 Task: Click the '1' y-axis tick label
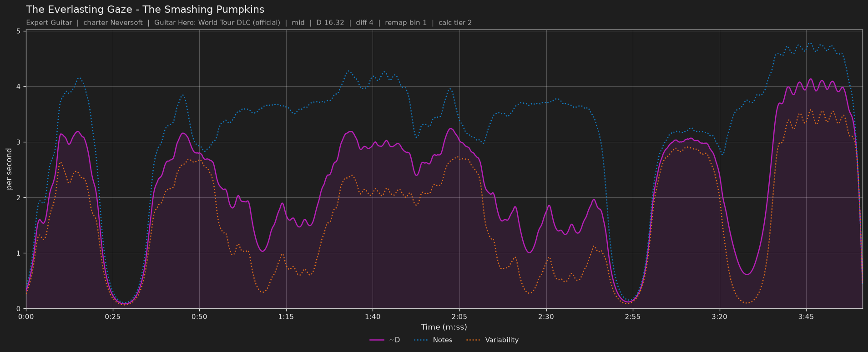coord(18,253)
